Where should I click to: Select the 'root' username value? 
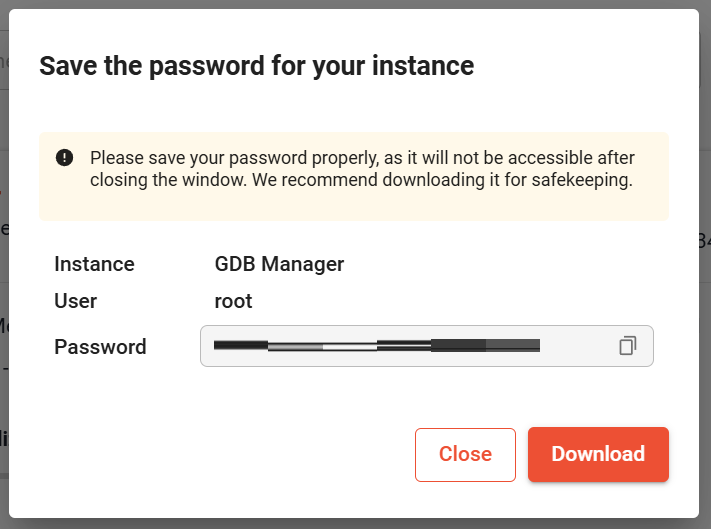[233, 301]
